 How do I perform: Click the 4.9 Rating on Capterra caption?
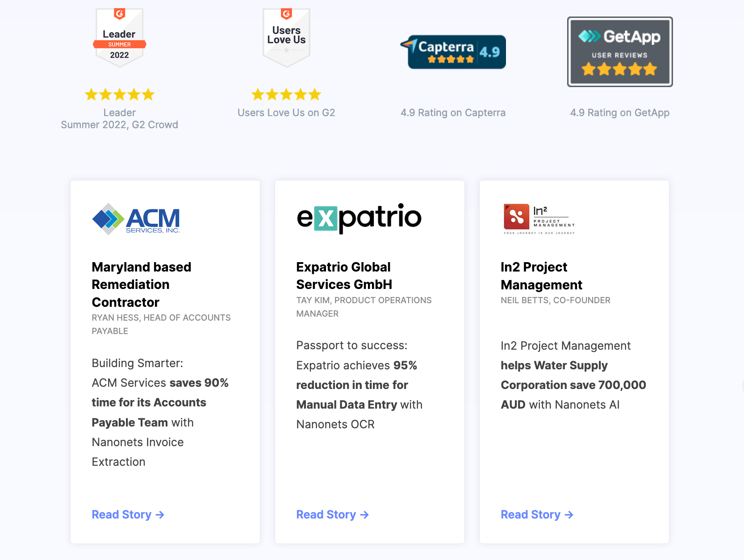(x=453, y=113)
